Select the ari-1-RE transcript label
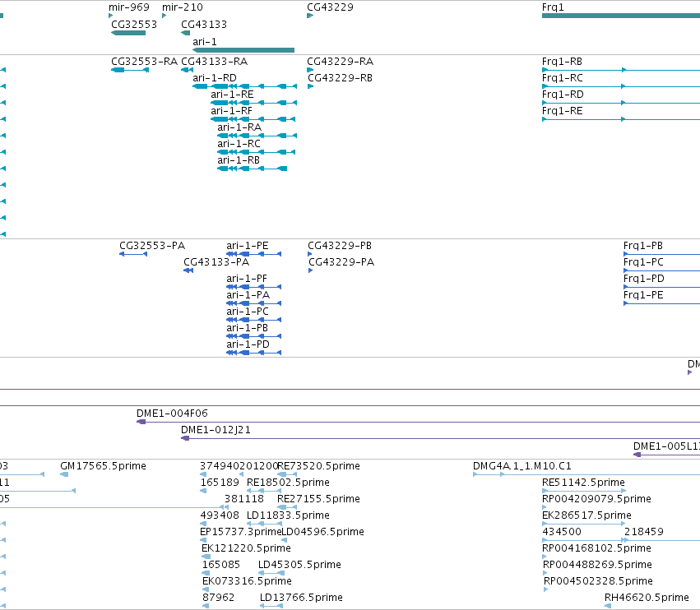The image size is (700, 610). (x=232, y=95)
